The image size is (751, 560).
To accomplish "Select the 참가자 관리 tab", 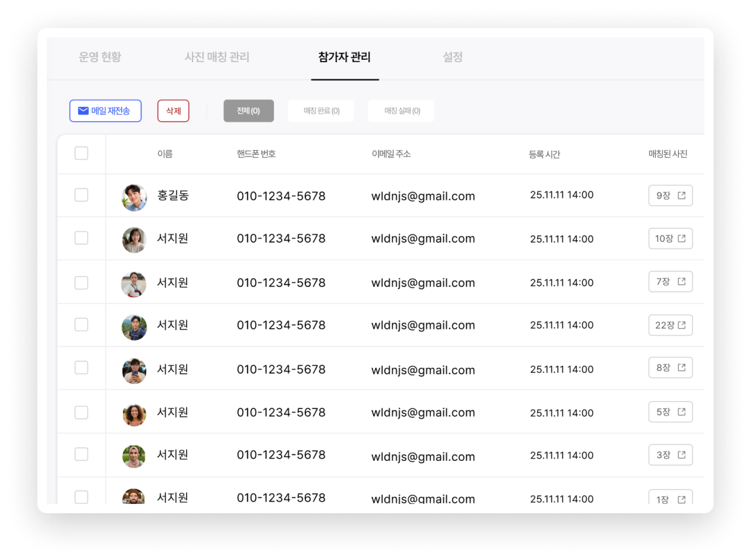I will (345, 57).
